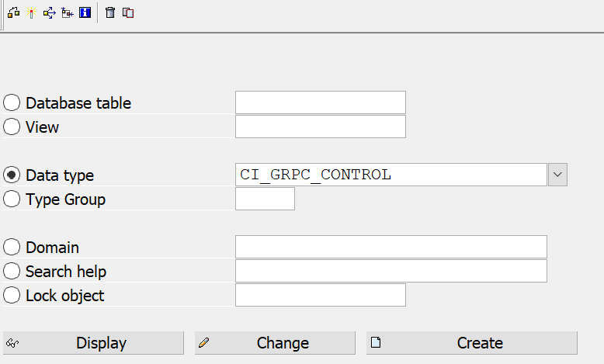Select the View radio button
This screenshot has height=364, width=604.
coord(12,127)
